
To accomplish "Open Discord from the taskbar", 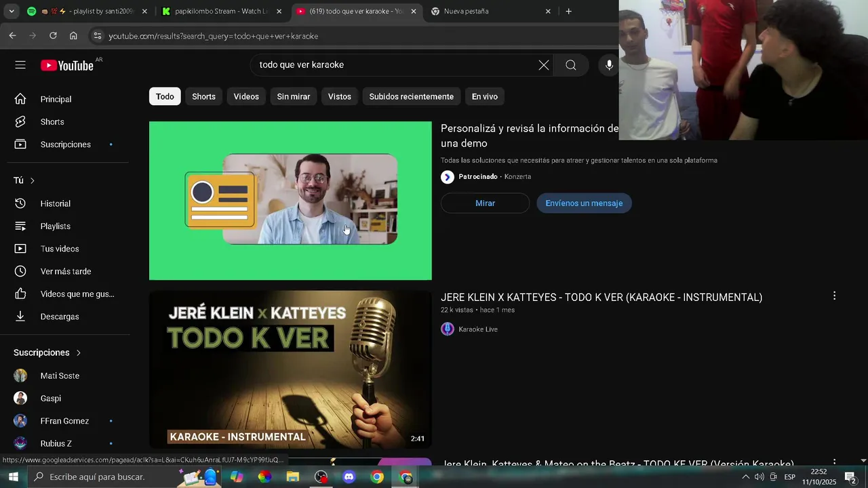I will (349, 477).
